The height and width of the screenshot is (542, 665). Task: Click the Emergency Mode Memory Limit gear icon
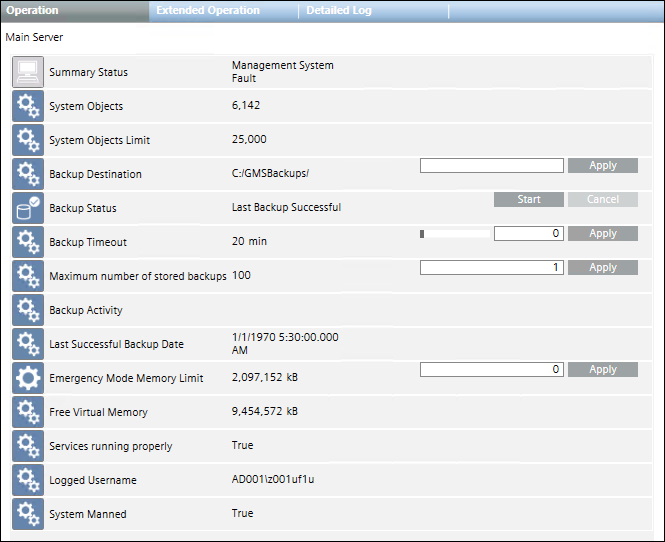[x=28, y=378]
